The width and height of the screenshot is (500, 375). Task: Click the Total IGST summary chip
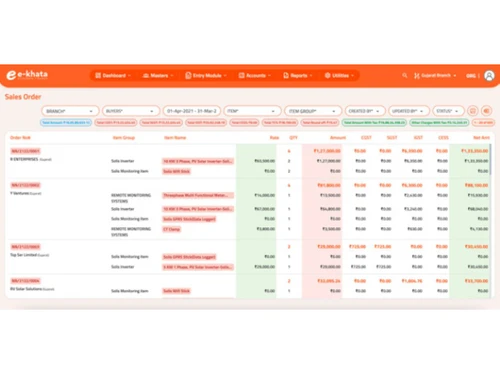coord(206,123)
